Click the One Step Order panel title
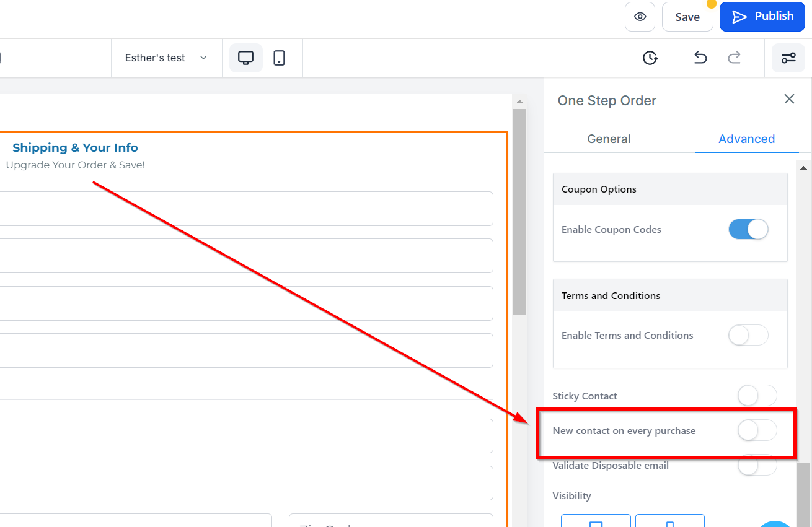 tap(607, 100)
